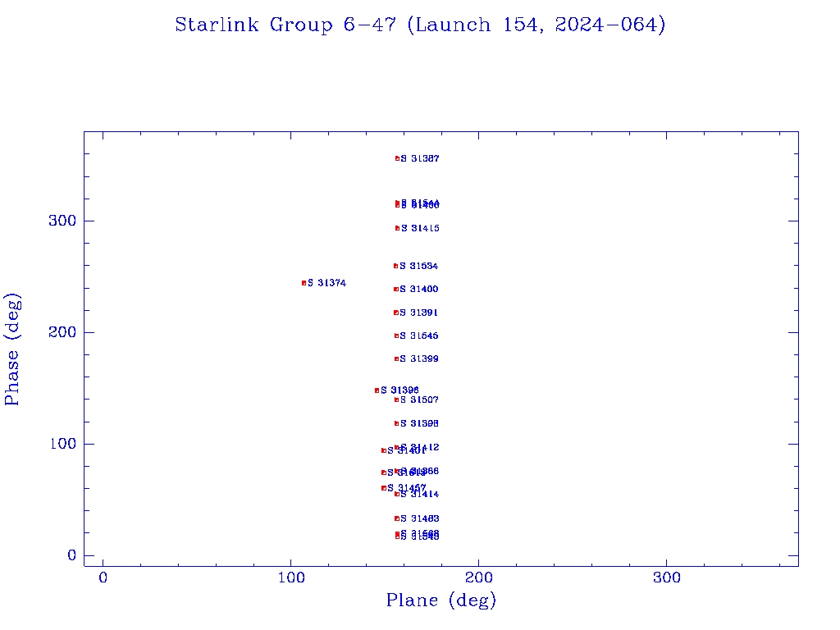Click the plot title "Starlink Group 6-47 (Launch 154, 2024-064)"
The image size is (840, 630).
[420, 25]
